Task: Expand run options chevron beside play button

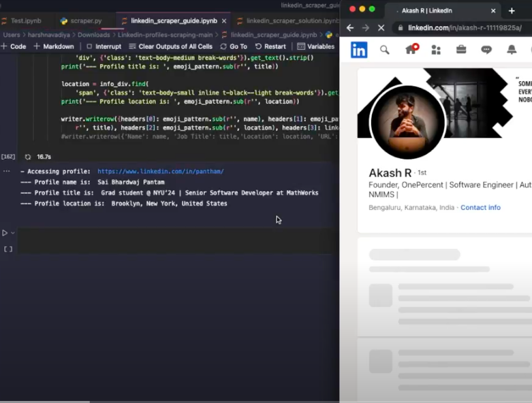Action: click(x=13, y=233)
